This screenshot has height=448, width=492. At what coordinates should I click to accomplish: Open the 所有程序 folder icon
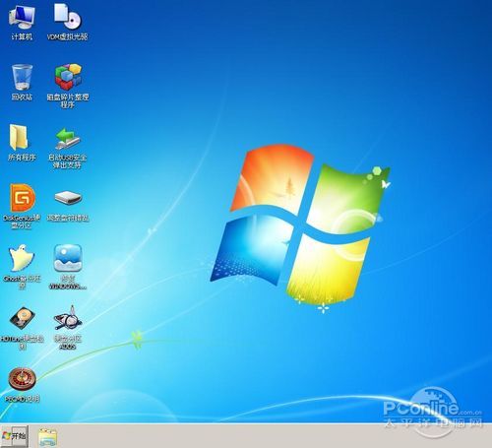pyautogui.click(x=19, y=138)
